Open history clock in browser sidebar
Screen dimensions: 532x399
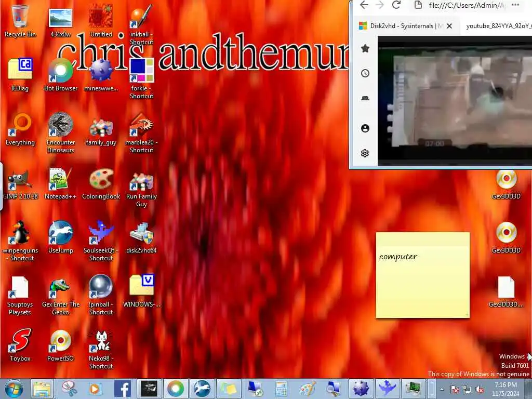pos(365,73)
